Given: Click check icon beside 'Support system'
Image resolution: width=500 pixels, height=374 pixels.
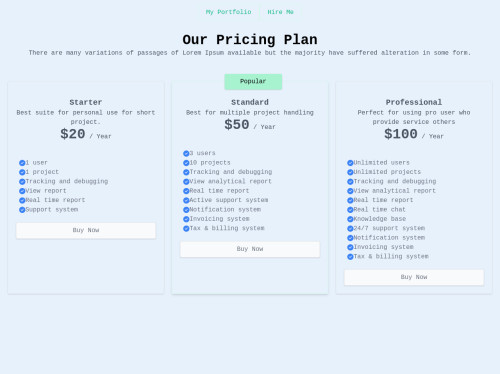Looking at the screenshot, I should pos(22,210).
